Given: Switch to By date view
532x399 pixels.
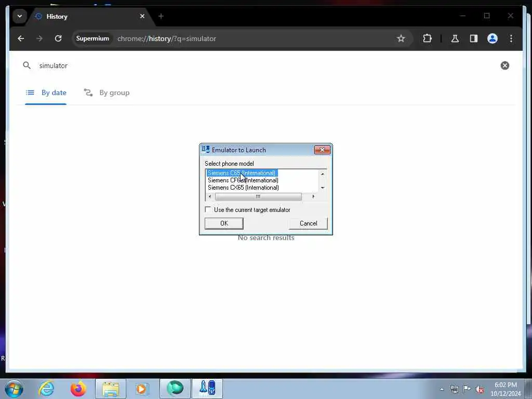Looking at the screenshot, I should (46, 92).
